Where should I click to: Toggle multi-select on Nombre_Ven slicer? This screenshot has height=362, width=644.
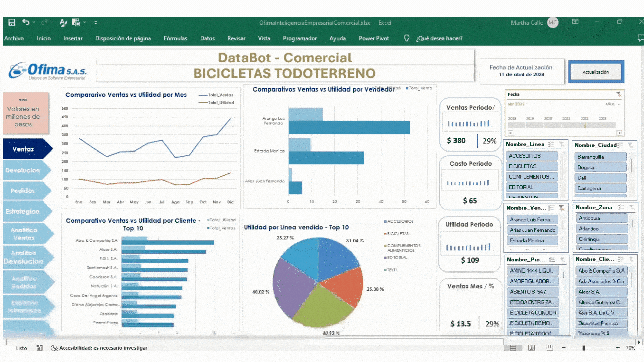[551, 208]
